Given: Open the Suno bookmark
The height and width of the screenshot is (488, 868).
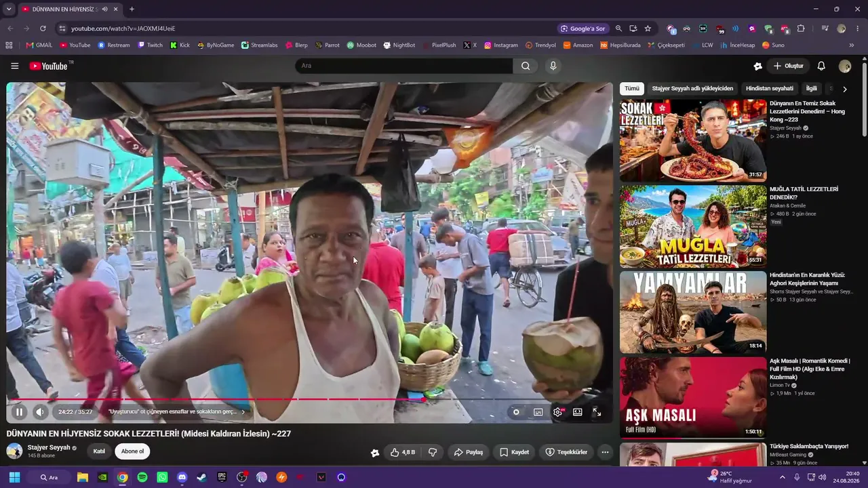Looking at the screenshot, I should 773,45.
